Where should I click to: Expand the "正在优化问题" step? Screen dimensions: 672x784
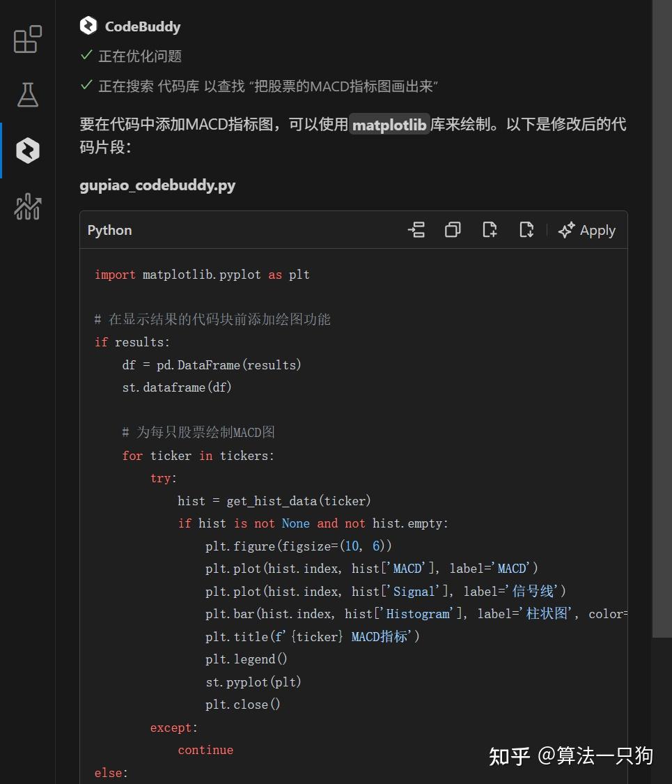139,56
